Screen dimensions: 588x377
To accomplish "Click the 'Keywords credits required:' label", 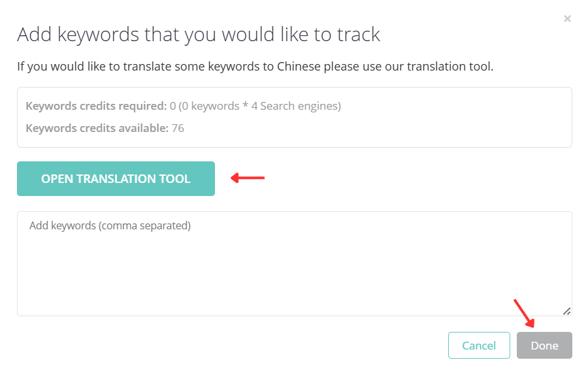I will pyautogui.click(x=96, y=106).
